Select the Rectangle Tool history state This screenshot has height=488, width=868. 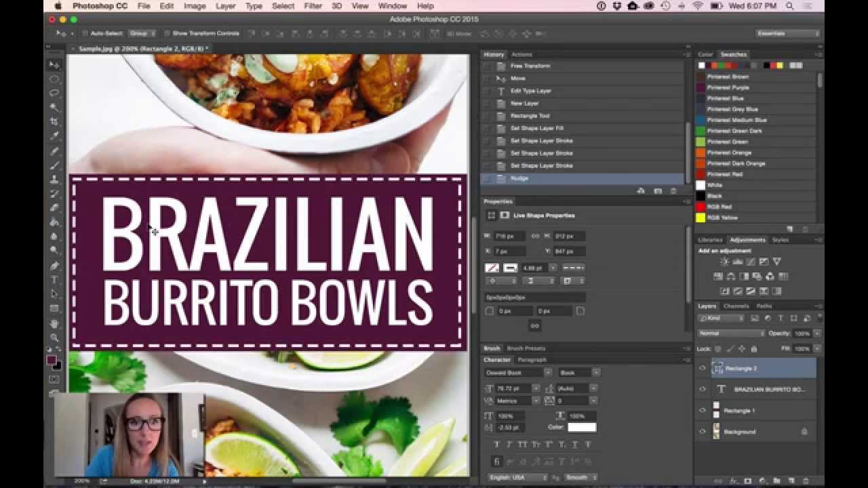[530, 116]
